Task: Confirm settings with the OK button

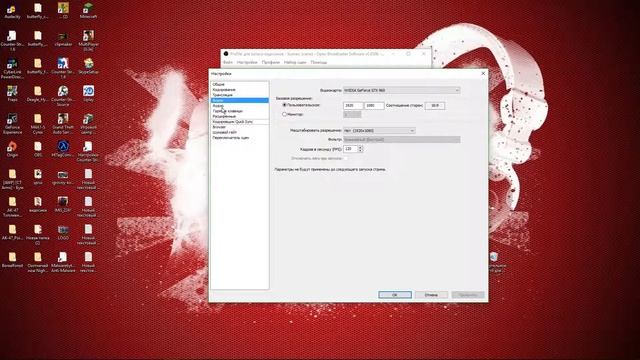Action: pyautogui.click(x=395, y=295)
